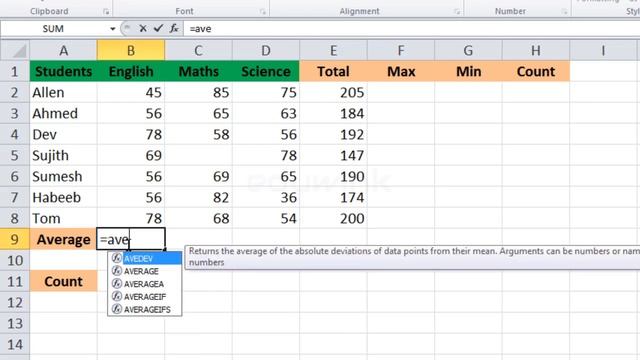Image resolution: width=640 pixels, height=360 pixels.
Task: Click the Count header cell in row 1
Action: point(536,71)
